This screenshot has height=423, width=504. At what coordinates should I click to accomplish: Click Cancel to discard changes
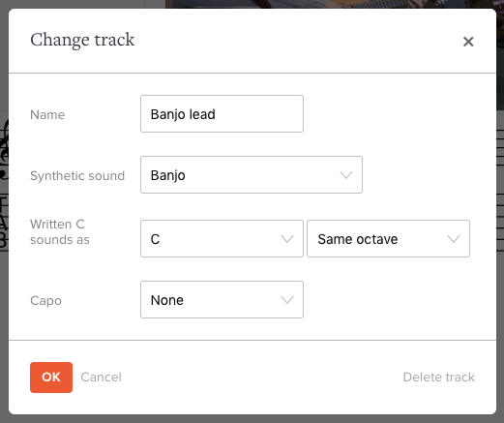pos(101,378)
